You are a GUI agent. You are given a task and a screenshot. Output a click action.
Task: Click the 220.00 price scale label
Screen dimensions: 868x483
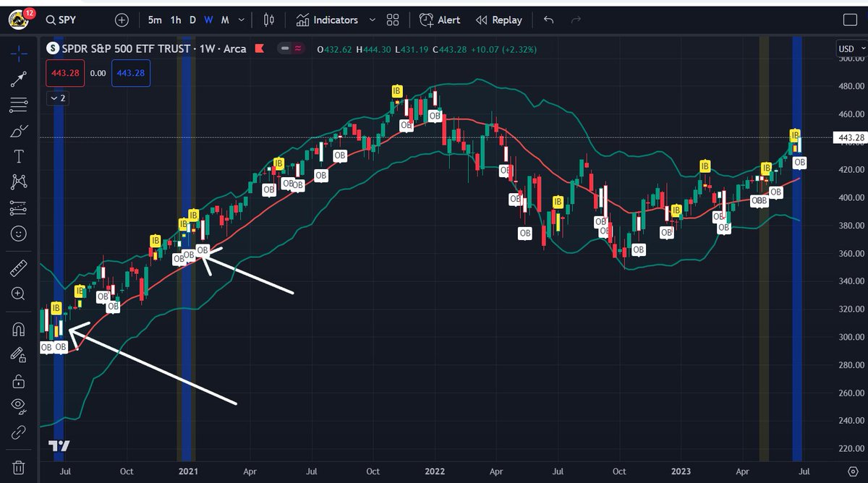pyautogui.click(x=851, y=449)
